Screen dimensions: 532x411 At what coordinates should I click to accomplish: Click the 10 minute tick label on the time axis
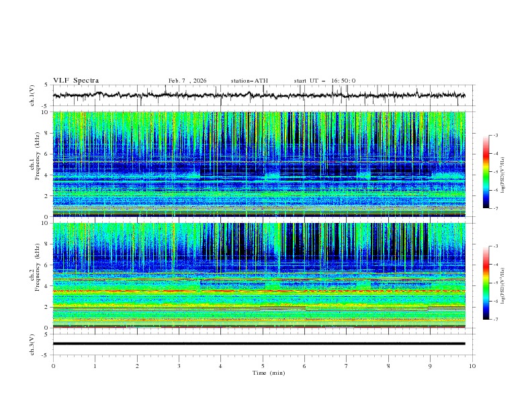point(472,366)
